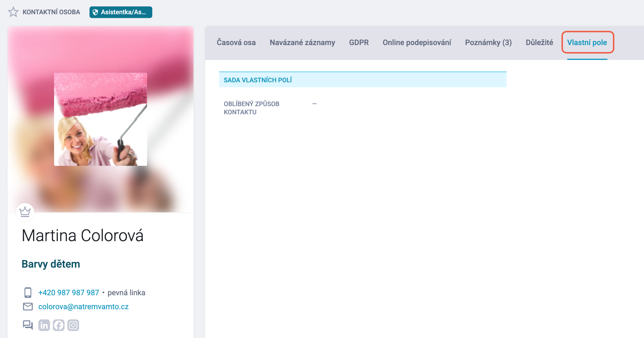Click the Oblíbený způsob kontaktu dash value
The height and width of the screenshot is (338, 644).
(x=314, y=104)
